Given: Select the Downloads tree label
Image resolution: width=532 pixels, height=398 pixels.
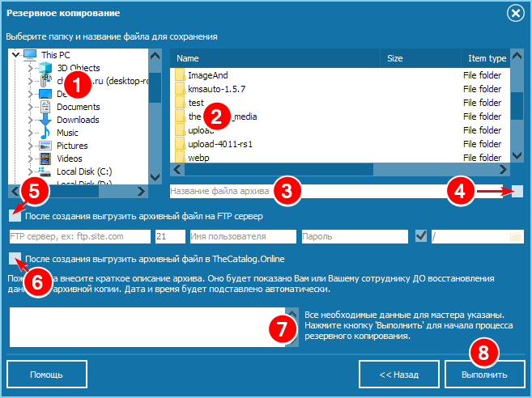Looking at the screenshot, I should pyautogui.click(x=78, y=120).
